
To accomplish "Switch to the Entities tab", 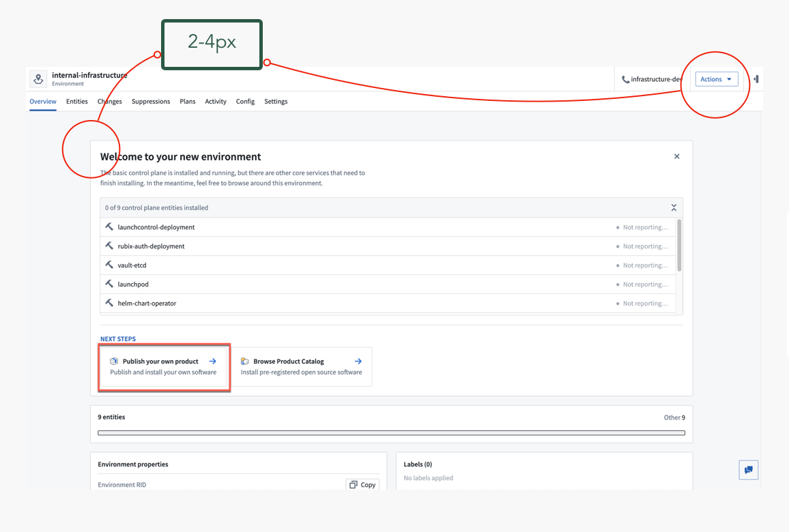I will tap(77, 102).
